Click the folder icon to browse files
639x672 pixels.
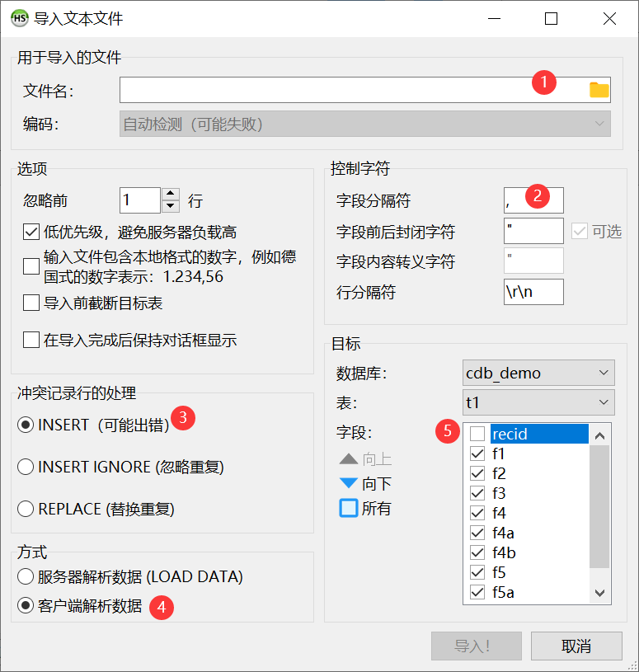pos(599,90)
